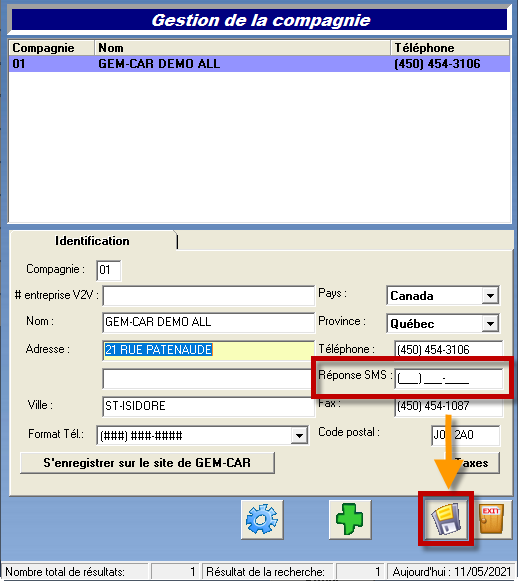Click the Compagnie column header

pyautogui.click(x=52, y=48)
